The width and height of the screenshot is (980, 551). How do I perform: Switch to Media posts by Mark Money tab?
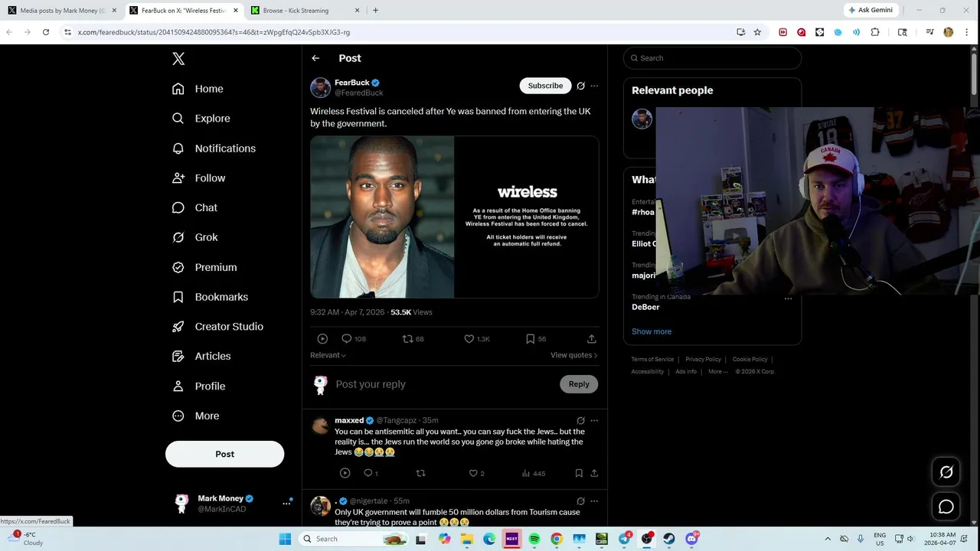[x=61, y=11]
